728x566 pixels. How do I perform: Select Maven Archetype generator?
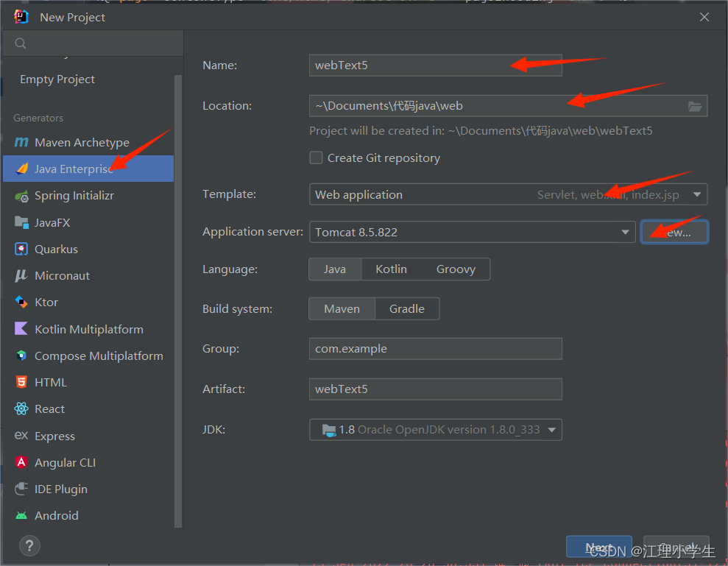pos(88,143)
